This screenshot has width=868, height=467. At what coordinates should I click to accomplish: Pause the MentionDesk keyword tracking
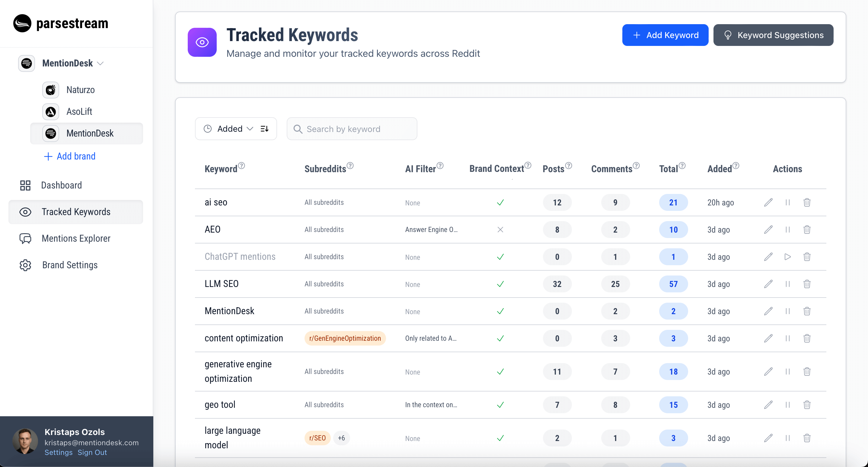point(787,311)
